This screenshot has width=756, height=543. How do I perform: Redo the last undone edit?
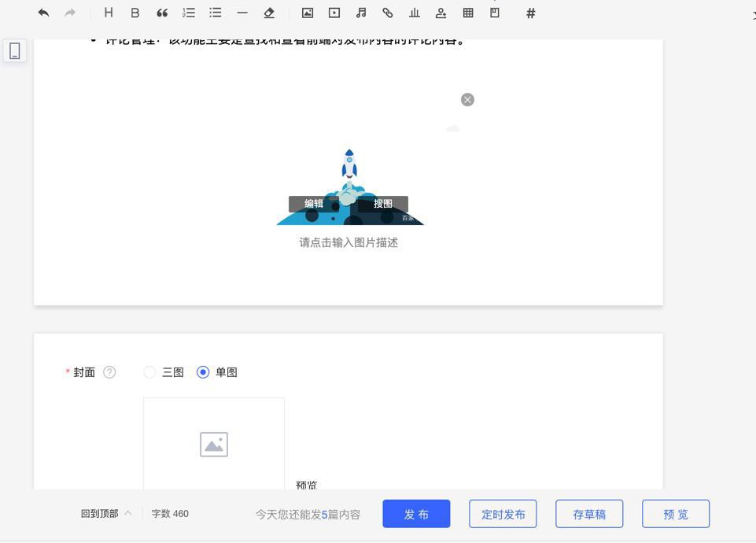click(x=70, y=13)
